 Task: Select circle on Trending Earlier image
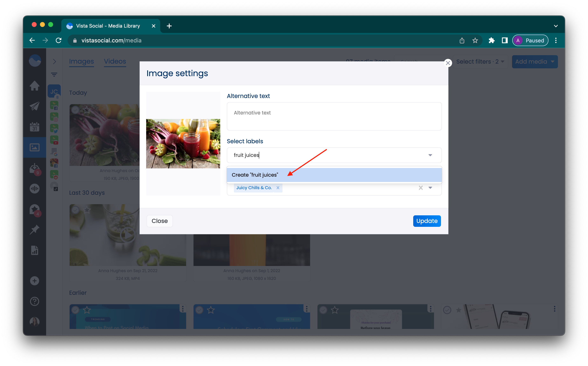[76, 310]
